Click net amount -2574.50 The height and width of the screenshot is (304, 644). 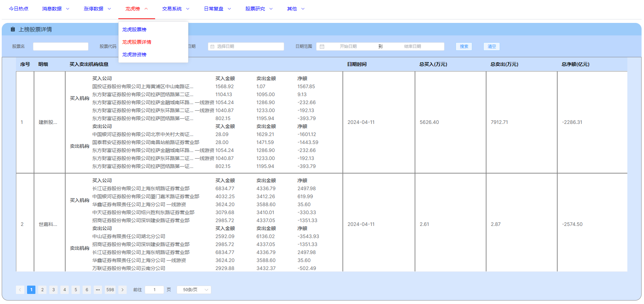(572, 224)
